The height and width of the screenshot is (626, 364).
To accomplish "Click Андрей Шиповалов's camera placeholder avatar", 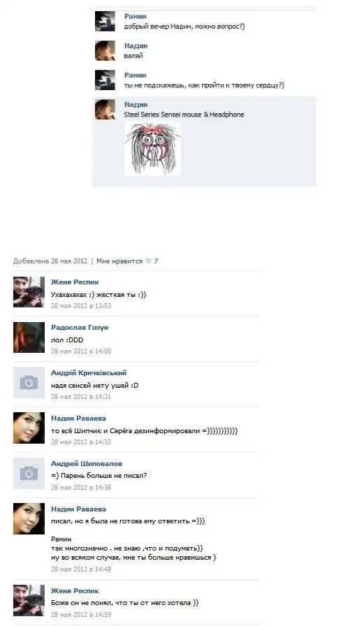I will click(29, 474).
